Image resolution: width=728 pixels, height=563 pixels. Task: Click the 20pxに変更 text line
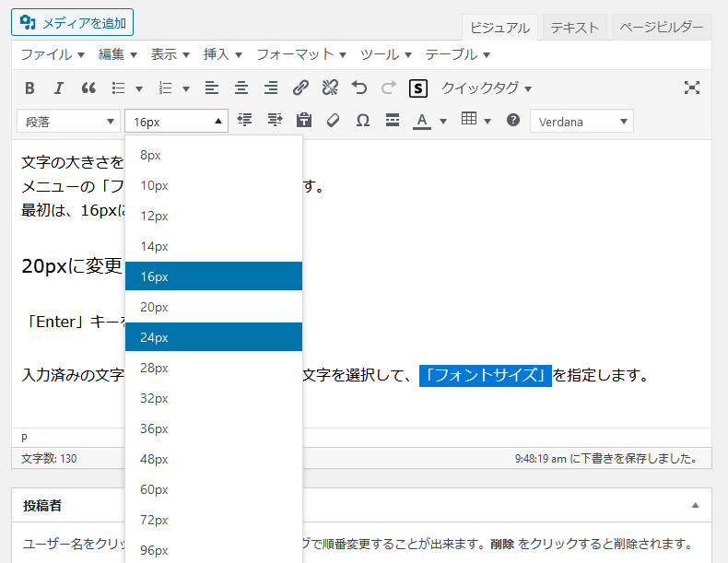point(72,266)
